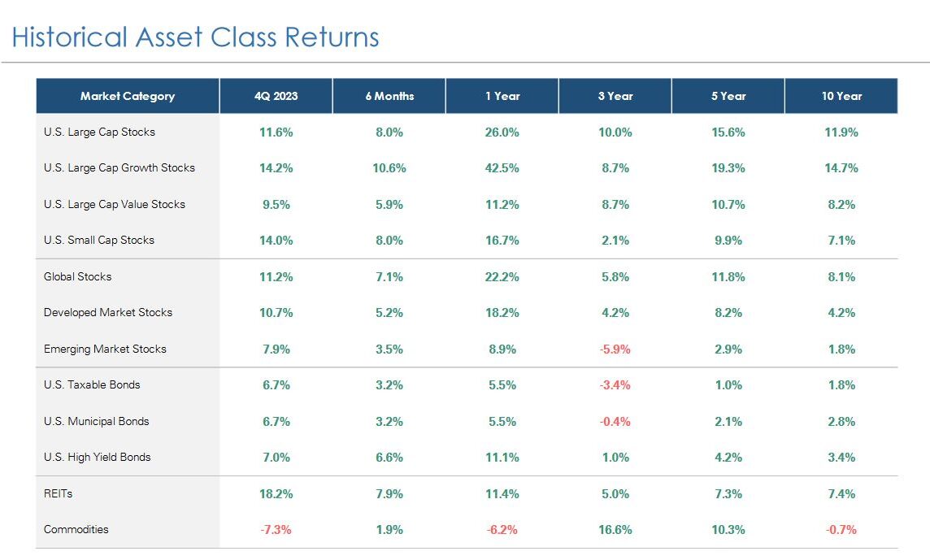Screen dimensions: 930x560
Task: Select the 16.6% Commodities 3 Year value
Action: point(615,529)
